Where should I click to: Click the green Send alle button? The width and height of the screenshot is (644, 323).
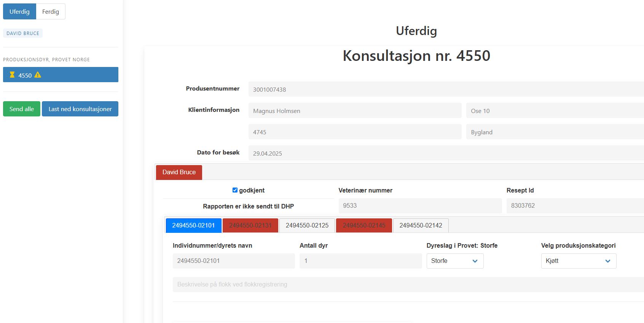tap(22, 109)
